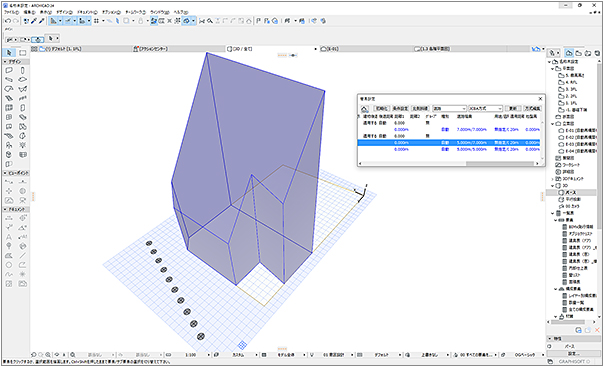Open the デザイン menu
Viewport: 605px width, 368px height.
(x=64, y=12)
